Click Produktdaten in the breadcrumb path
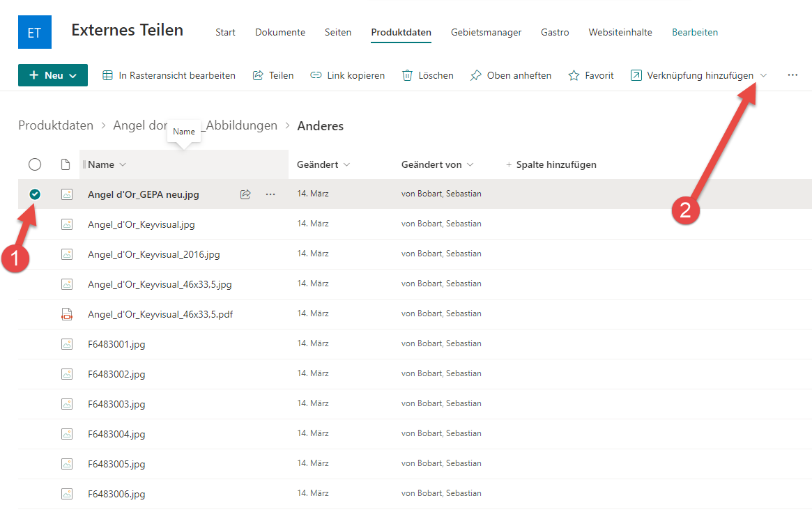Viewport: 812px width, 512px height. click(56, 126)
